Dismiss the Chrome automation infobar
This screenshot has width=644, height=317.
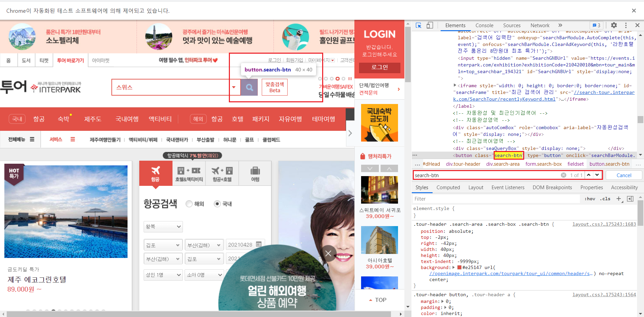coord(634,10)
